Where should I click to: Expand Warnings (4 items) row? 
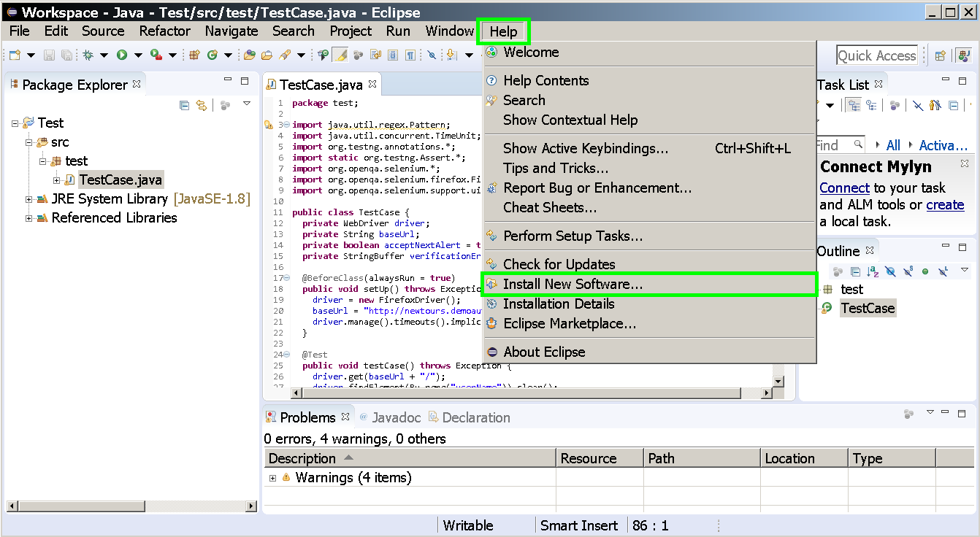coord(273,478)
